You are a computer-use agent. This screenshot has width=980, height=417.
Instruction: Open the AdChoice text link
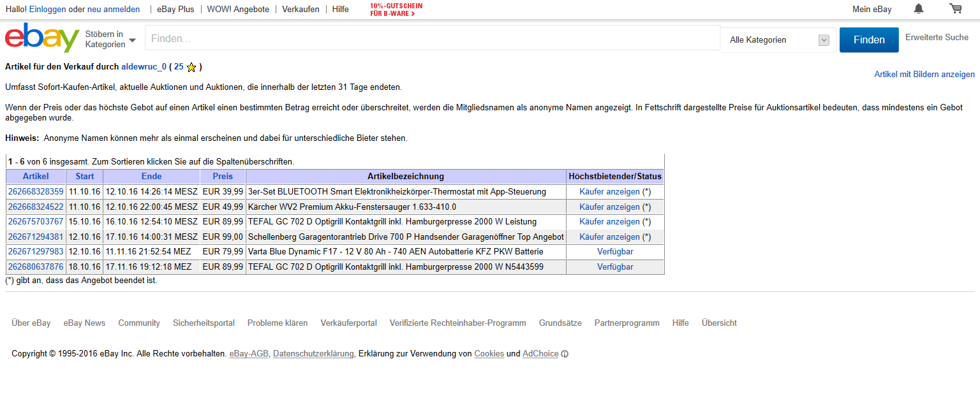[540, 354]
